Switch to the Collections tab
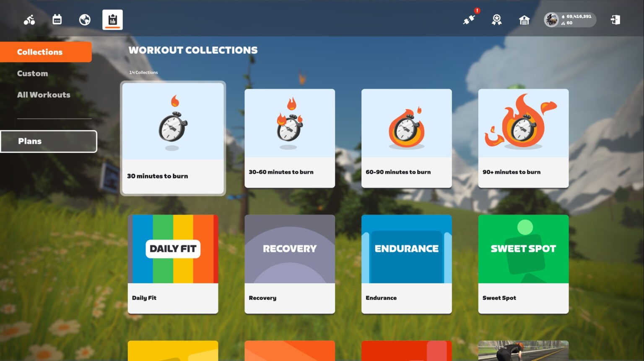This screenshot has height=361, width=644. click(40, 52)
